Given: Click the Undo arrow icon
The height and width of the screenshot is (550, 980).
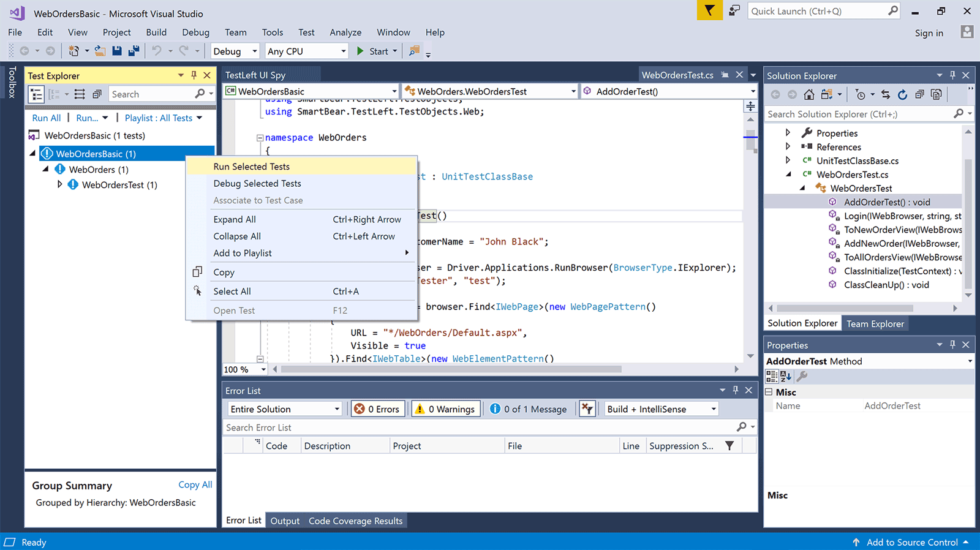Looking at the screenshot, I should [157, 51].
